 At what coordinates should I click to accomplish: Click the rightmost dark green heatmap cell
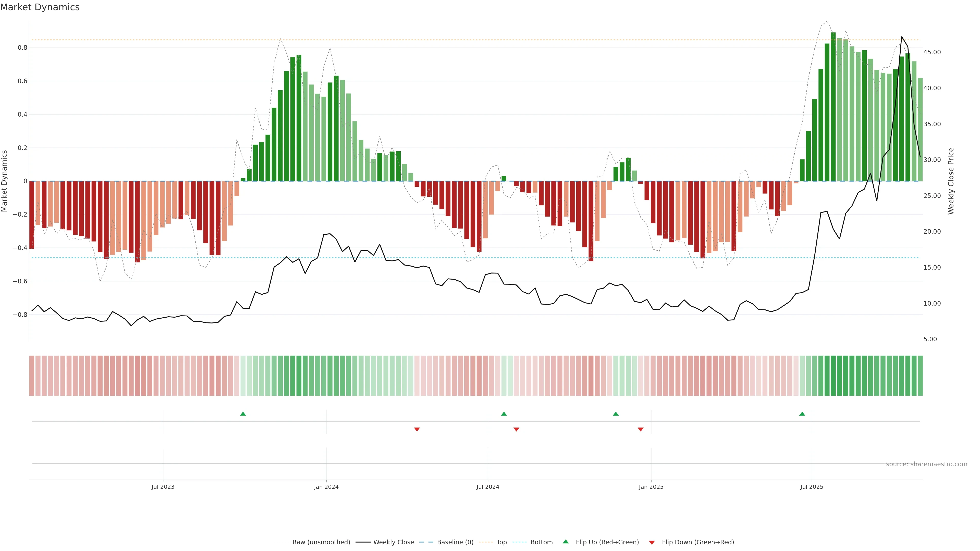pos(920,376)
